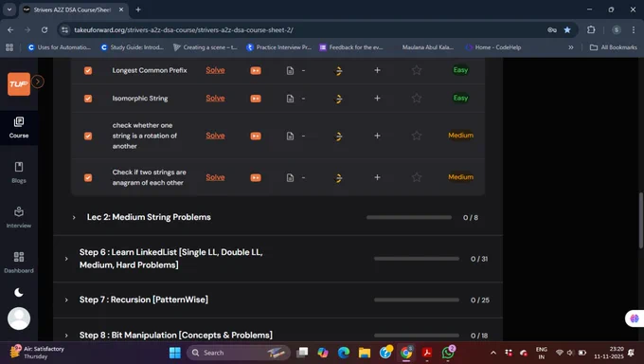Click the address bar URL

(184, 30)
